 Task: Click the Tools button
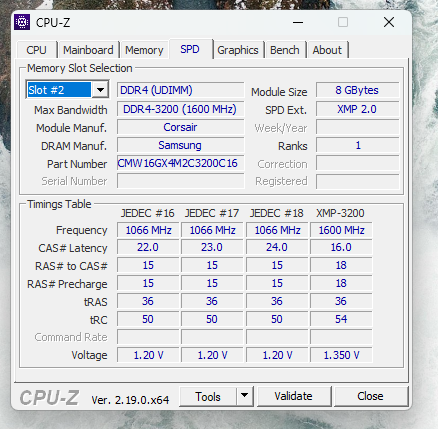(208, 396)
